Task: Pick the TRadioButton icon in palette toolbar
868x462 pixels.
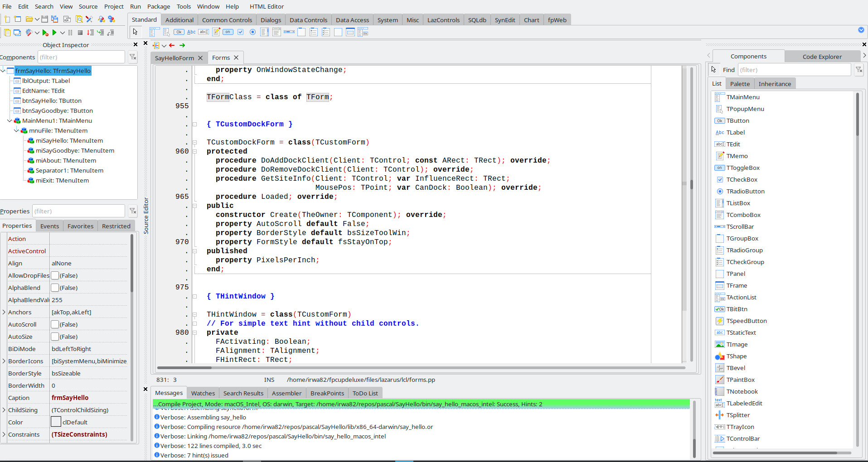Action: pos(252,32)
